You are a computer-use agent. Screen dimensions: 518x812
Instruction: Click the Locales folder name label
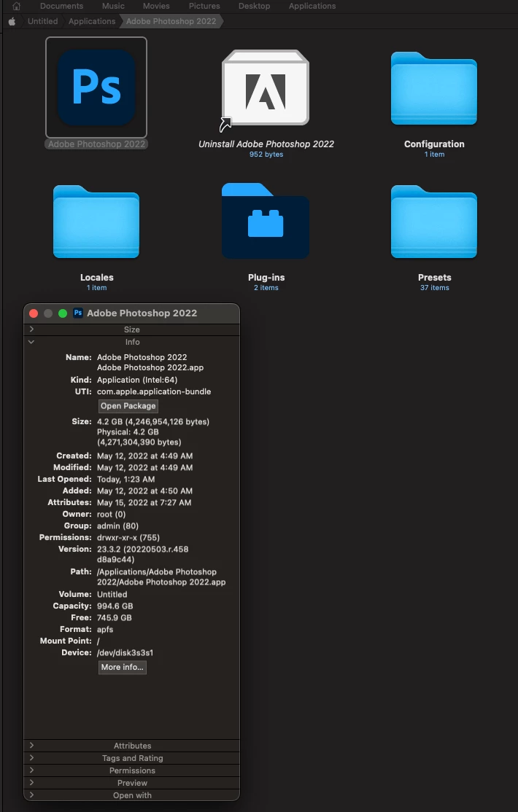(96, 278)
